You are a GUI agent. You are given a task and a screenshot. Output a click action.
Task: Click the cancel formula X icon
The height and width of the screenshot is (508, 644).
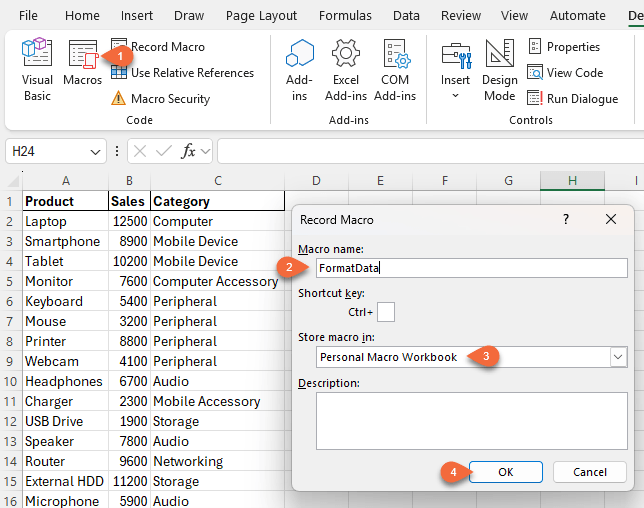(140, 152)
